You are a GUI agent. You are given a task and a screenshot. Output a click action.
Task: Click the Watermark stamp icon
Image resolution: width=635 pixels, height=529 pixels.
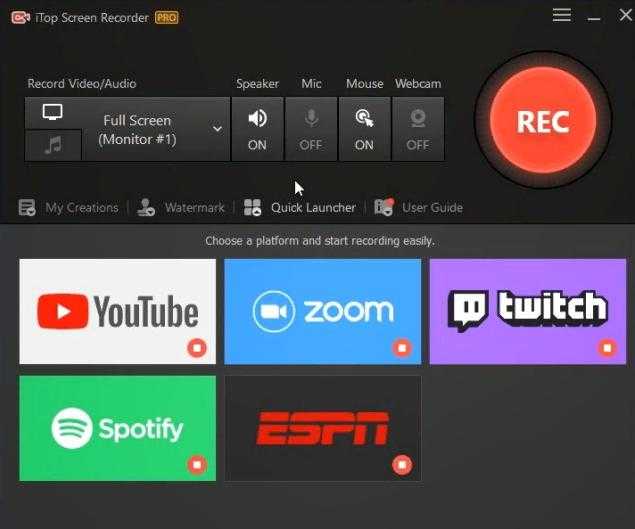pyautogui.click(x=146, y=208)
